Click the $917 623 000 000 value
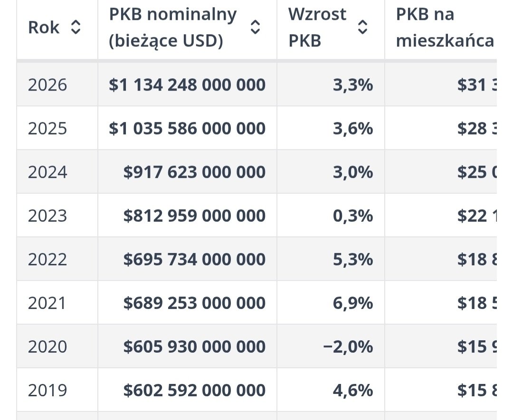 click(194, 172)
